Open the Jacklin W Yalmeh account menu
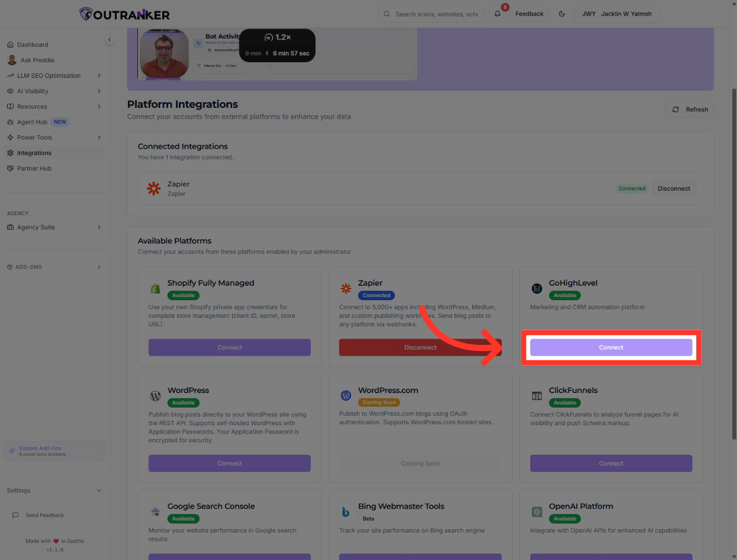737x560 pixels. click(617, 14)
